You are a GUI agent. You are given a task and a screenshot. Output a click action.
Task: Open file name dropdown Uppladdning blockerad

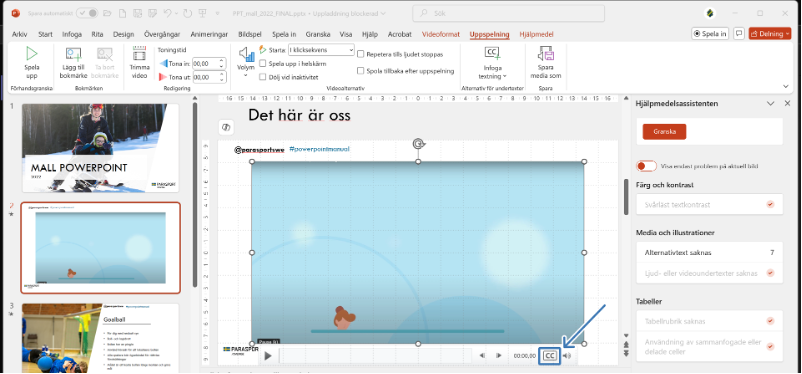tap(383, 13)
